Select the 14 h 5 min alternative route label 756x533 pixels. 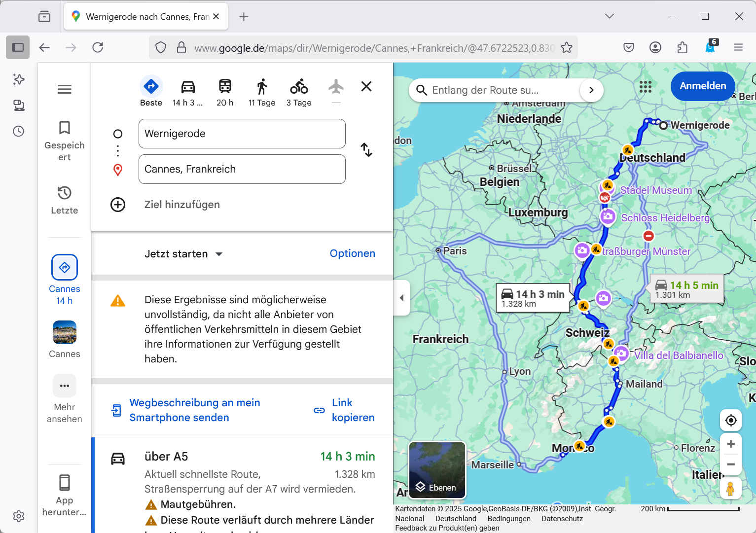click(687, 289)
